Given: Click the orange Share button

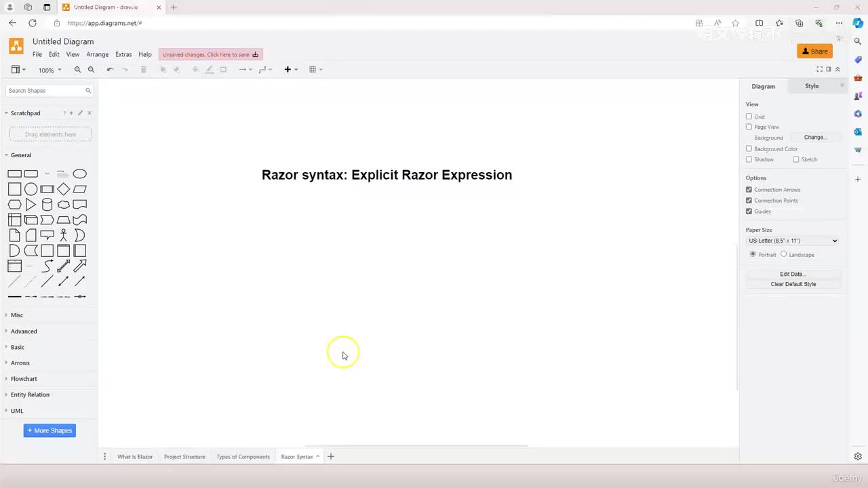Looking at the screenshot, I should point(815,52).
